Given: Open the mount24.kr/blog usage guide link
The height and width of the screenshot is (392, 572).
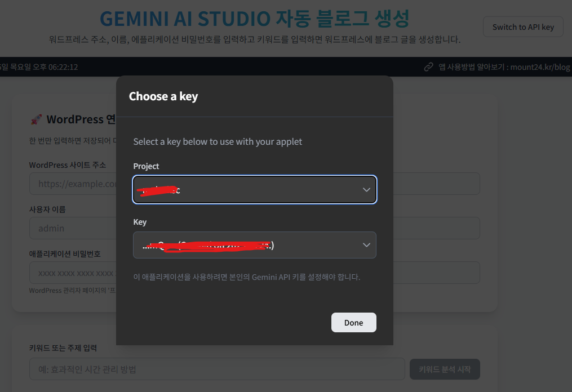Looking at the screenshot, I should pos(504,67).
